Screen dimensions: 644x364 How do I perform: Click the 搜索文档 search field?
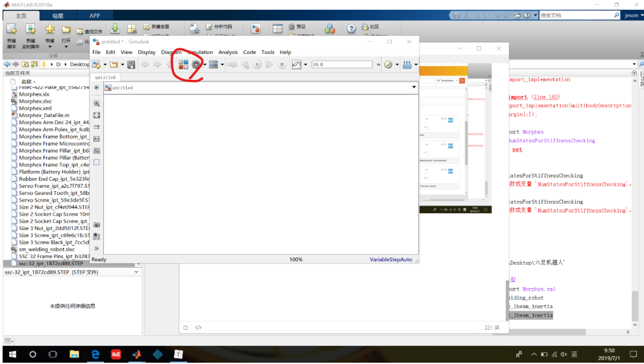tap(576, 15)
